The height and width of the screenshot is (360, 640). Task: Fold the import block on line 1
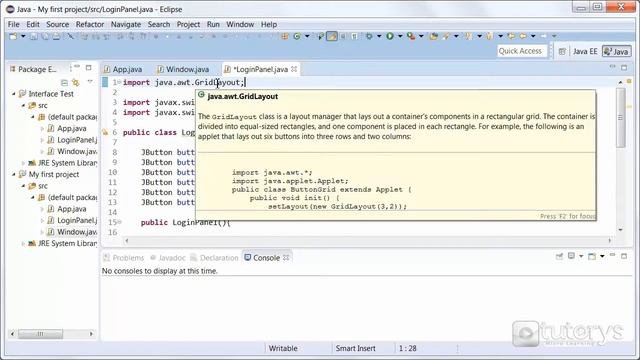(x=119, y=82)
